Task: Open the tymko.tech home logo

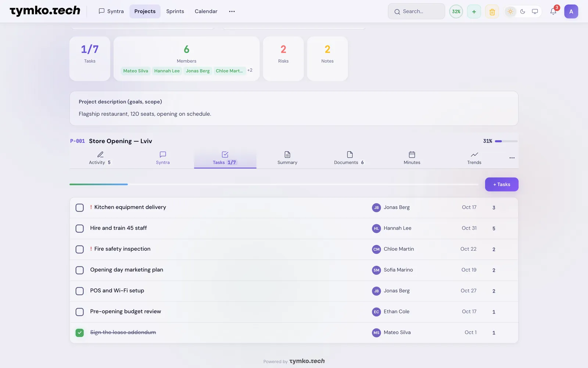Action: coord(45,11)
